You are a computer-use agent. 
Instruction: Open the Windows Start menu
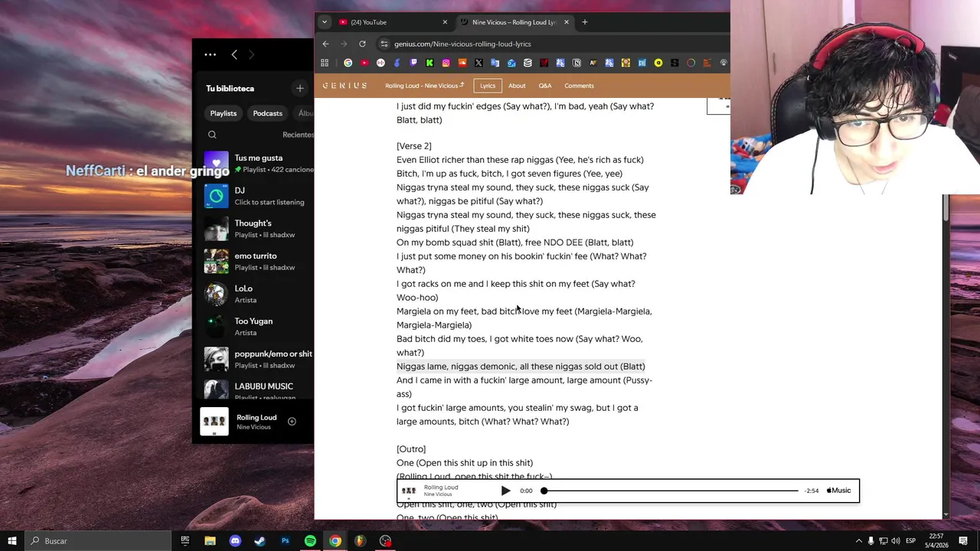[x=12, y=541]
